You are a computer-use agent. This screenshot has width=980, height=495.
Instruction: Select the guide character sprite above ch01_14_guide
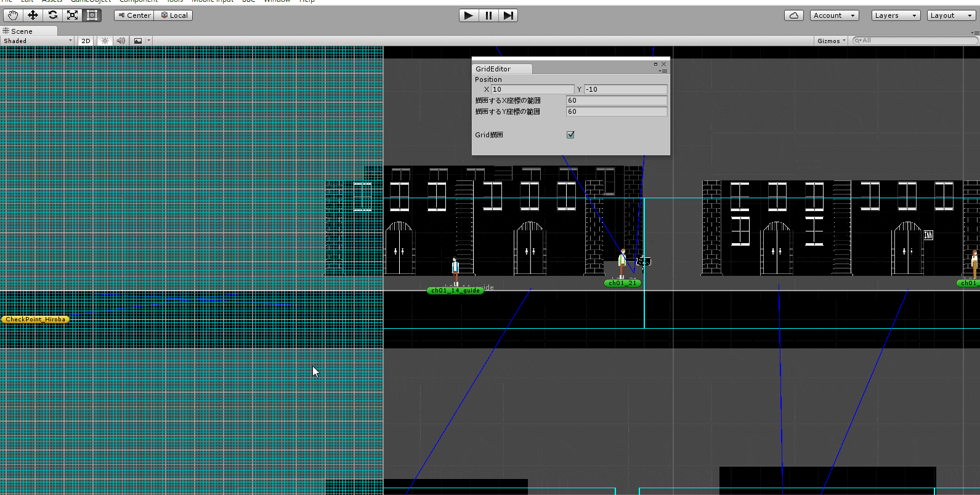coord(455,271)
